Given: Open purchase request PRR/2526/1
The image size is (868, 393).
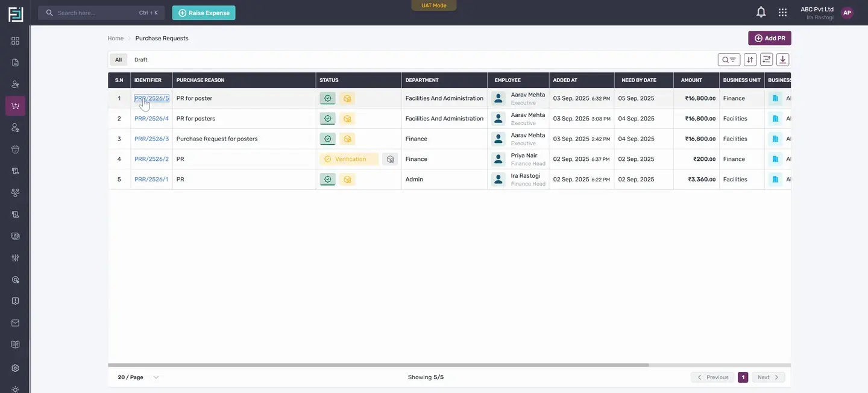Looking at the screenshot, I should click(x=151, y=180).
